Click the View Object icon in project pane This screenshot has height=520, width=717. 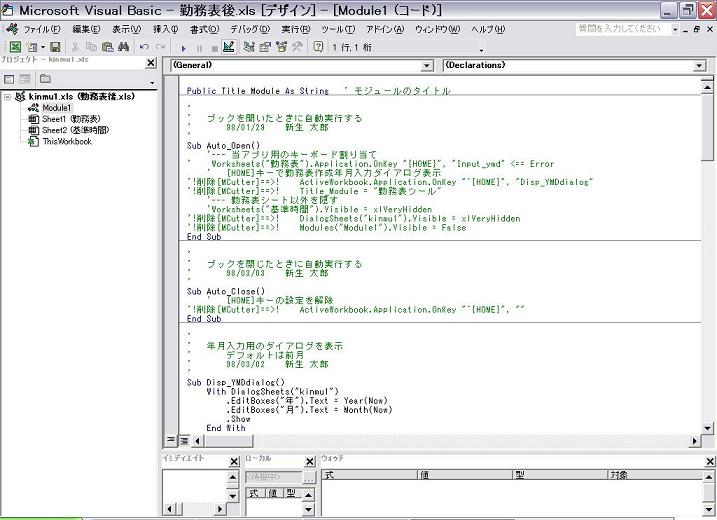(x=25, y=79)
